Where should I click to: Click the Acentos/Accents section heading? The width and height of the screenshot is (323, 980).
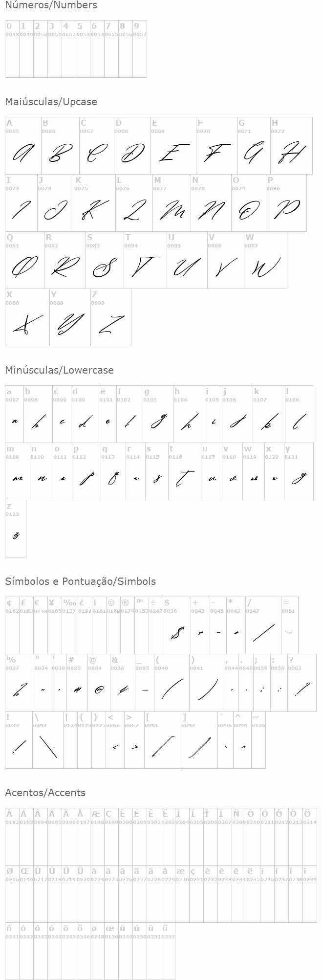(45, 793)
